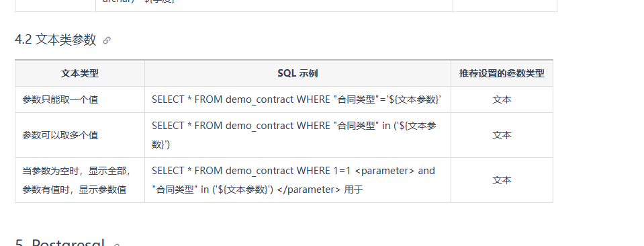The image size is (644, 246).
Task: Click the partially visible ${季度} cell at top
Action: click(159, 1)
